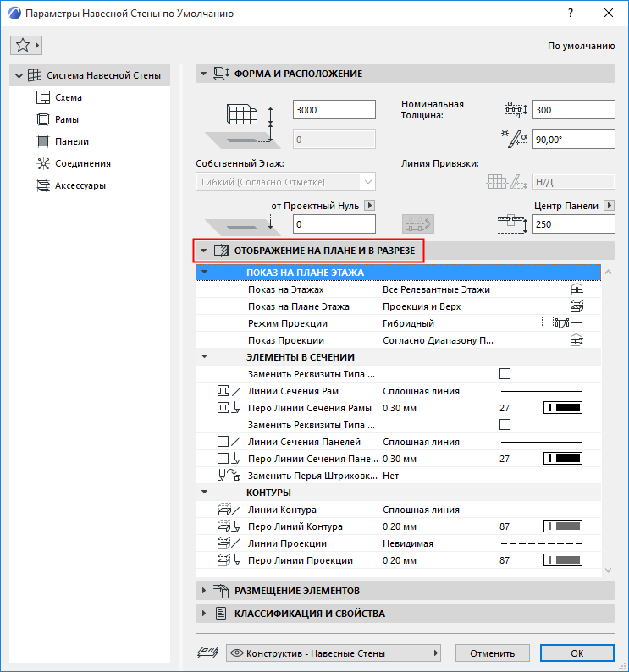Click the height field with 3000

(x=334, y=110)
